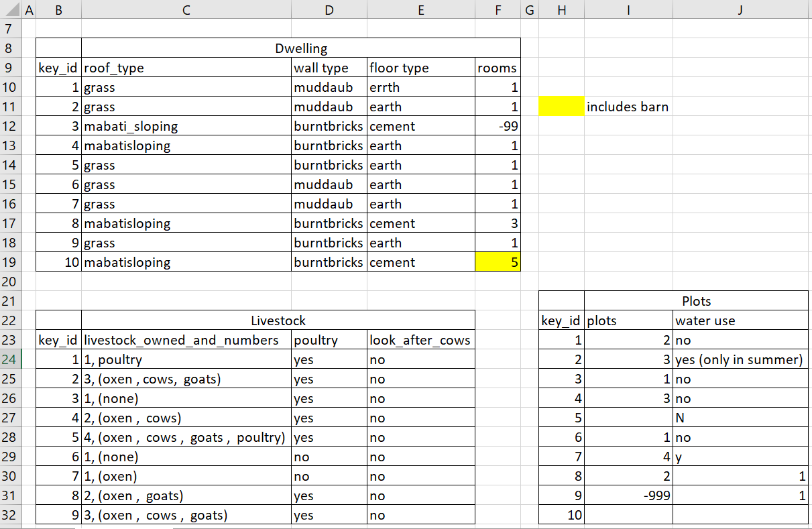Click the 'yes (only in summer)' cell
This screenshot has width=812, height=529.
click(x=741, y=359)
